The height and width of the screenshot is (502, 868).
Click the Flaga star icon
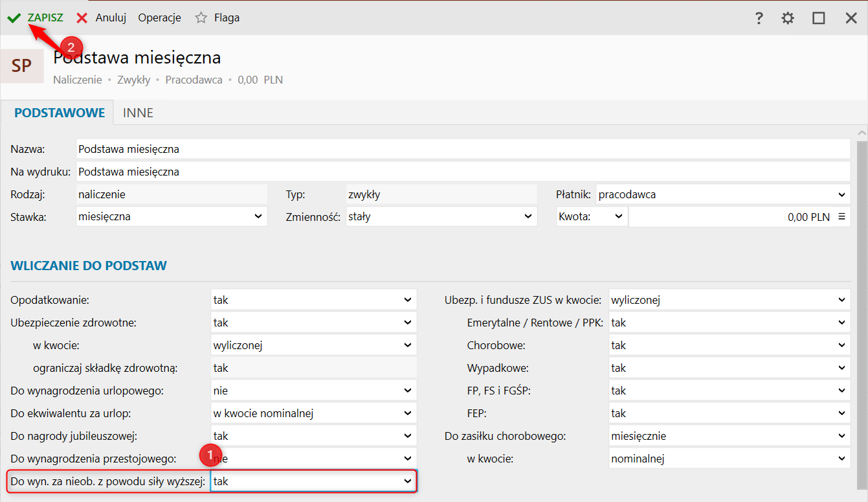pyautogui.click(x=201, y=18)
